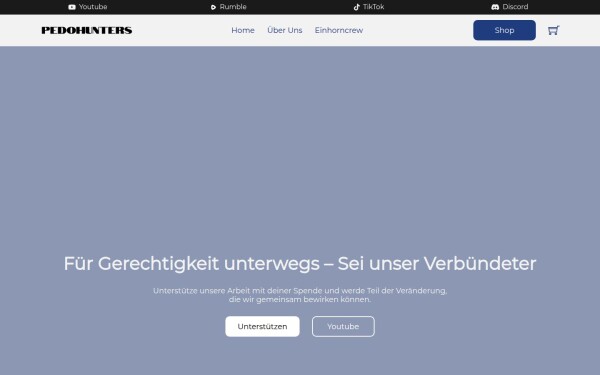600x375 pixels.
Task: Click the white Unterstützen button
Action: click(x=262, y=326)
